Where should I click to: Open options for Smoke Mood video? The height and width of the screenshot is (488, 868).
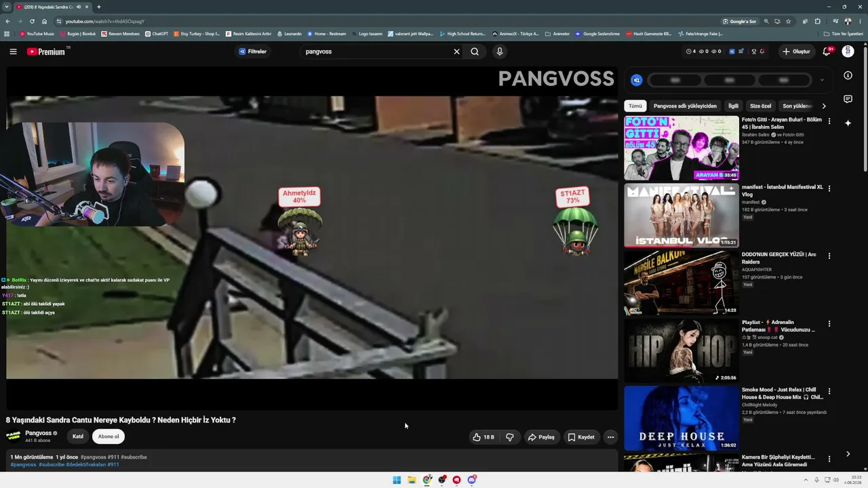pos(829,391)
